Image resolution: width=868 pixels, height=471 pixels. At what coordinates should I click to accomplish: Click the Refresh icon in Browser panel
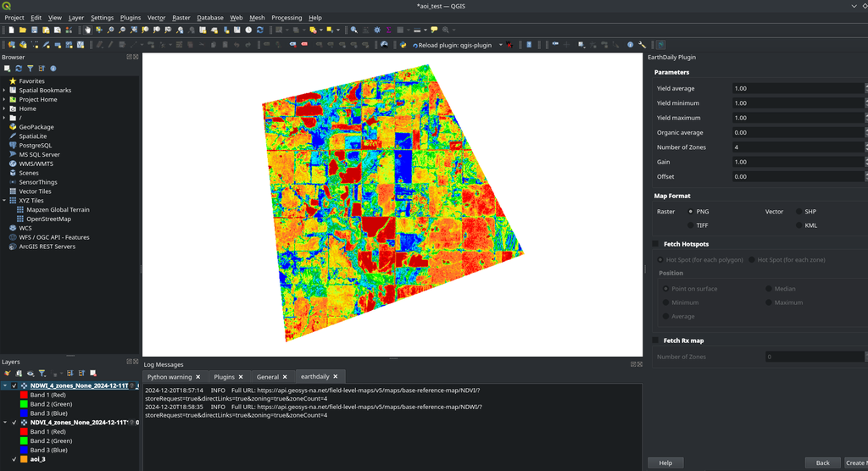click(19, 69)
